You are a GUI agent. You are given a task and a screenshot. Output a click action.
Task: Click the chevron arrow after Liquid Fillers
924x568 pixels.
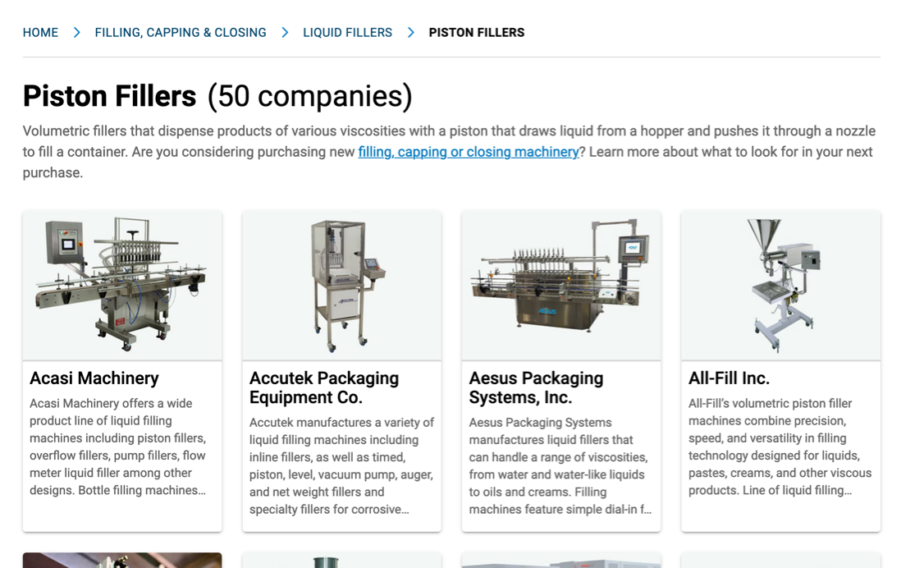click(410, 33)
